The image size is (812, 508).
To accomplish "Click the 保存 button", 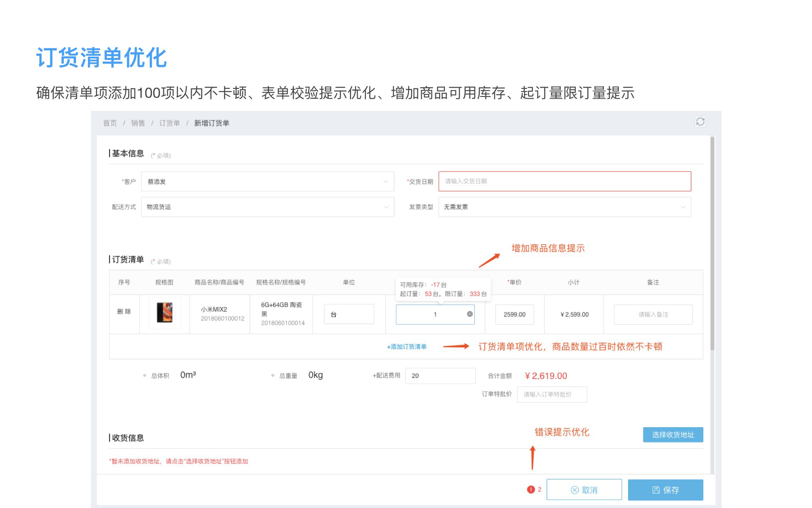I will pyautogui.click(x=665, y=490).
